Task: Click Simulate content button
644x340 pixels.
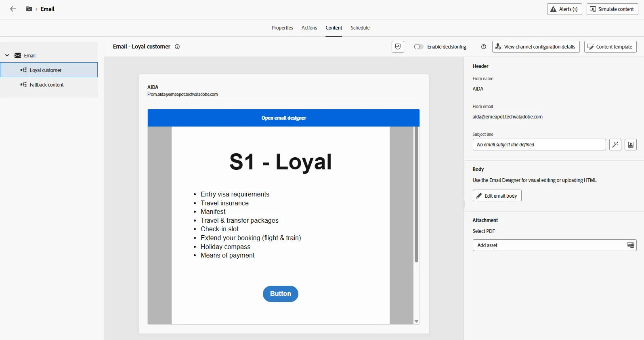Action: 613,9
